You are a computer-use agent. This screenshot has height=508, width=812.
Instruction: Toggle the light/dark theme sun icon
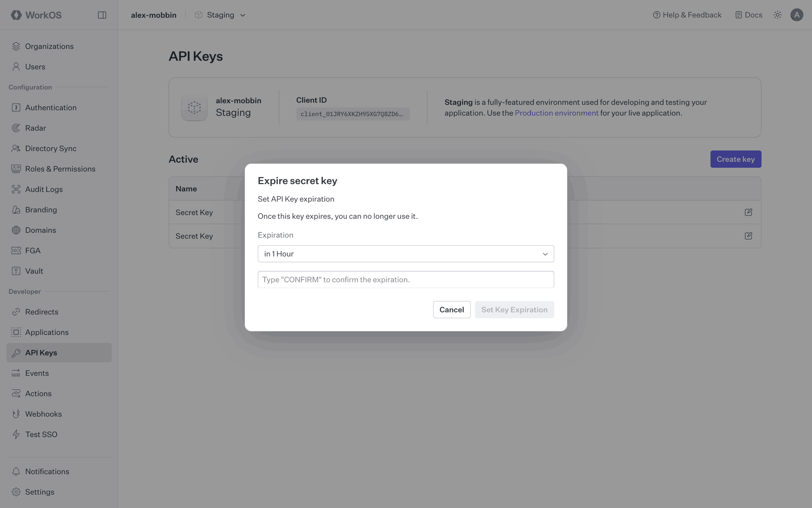tap(777, 15)
